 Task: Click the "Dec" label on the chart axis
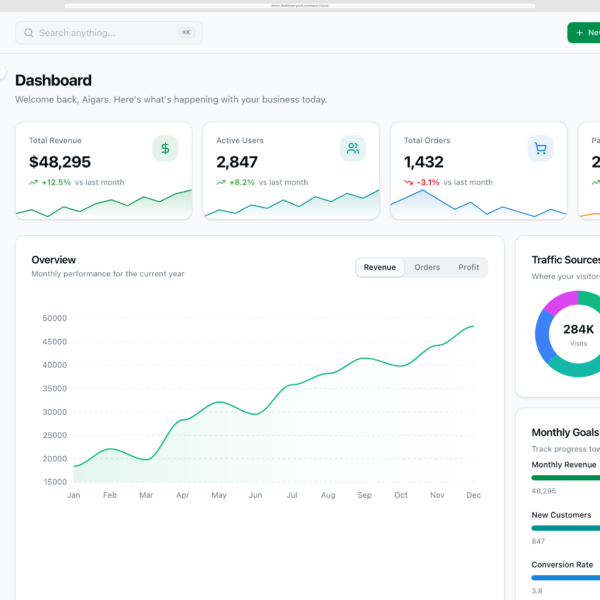point(473,495)
